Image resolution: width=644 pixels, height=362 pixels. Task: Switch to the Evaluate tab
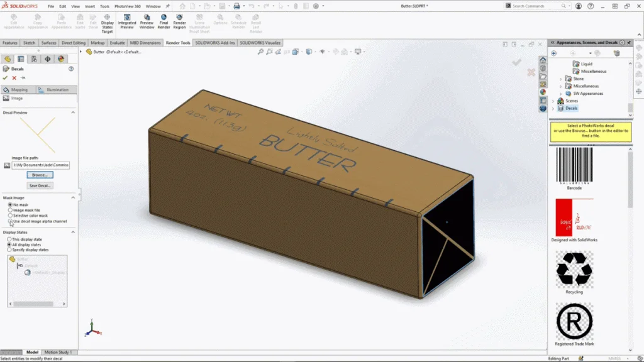(x=117, y=43)
